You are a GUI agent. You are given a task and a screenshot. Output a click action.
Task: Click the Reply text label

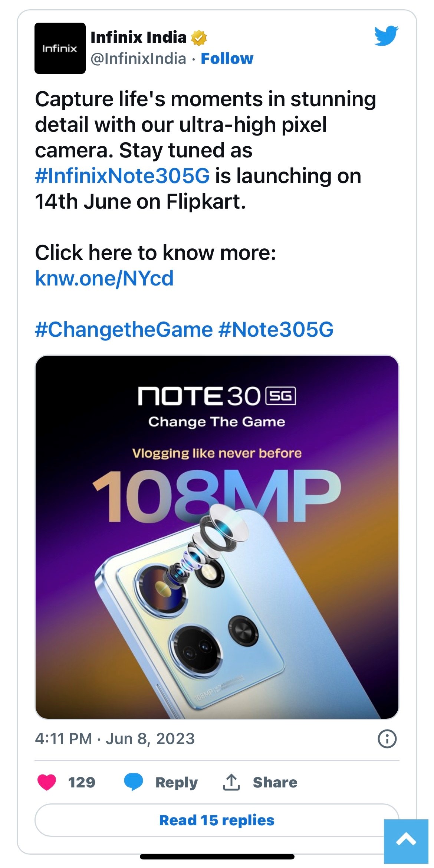coord(177,782)
